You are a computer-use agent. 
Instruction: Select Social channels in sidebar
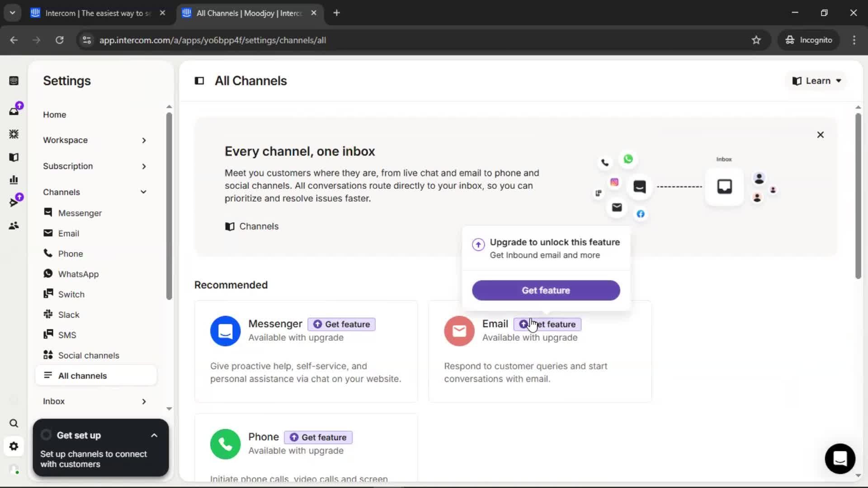click(89, 356)
